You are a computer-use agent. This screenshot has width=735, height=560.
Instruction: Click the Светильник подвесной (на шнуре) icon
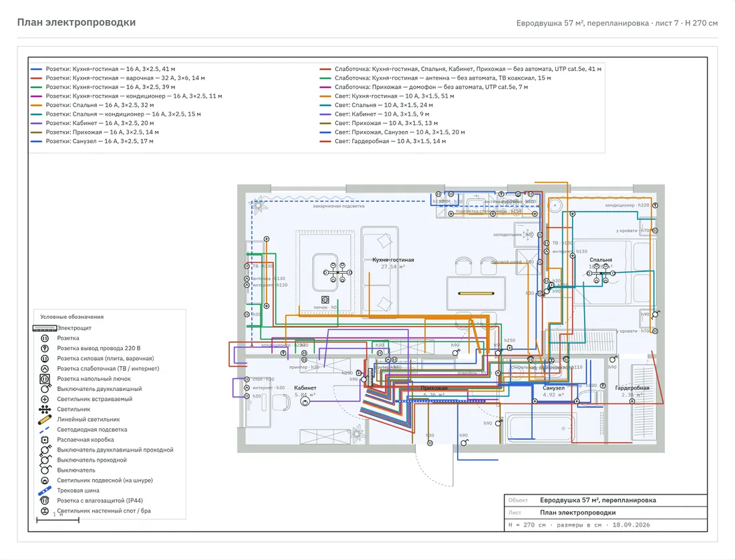click(x=45, y=480)
